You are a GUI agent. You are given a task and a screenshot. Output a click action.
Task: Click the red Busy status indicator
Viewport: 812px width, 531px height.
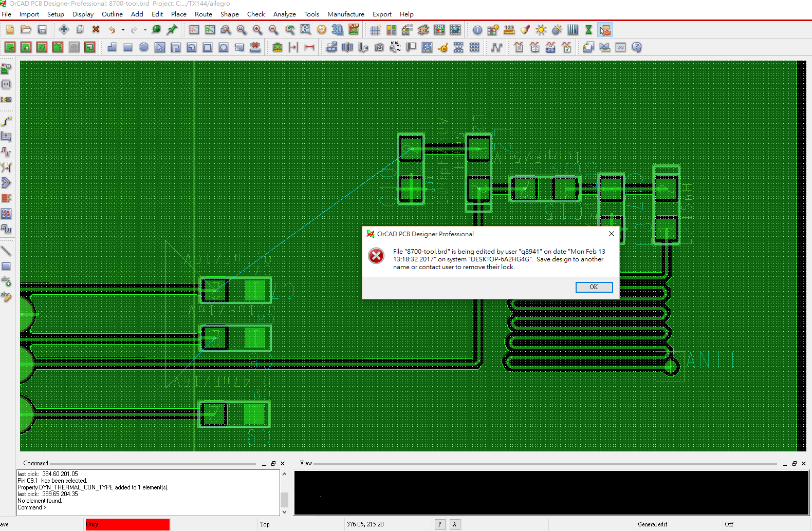(x=127, y=524)
